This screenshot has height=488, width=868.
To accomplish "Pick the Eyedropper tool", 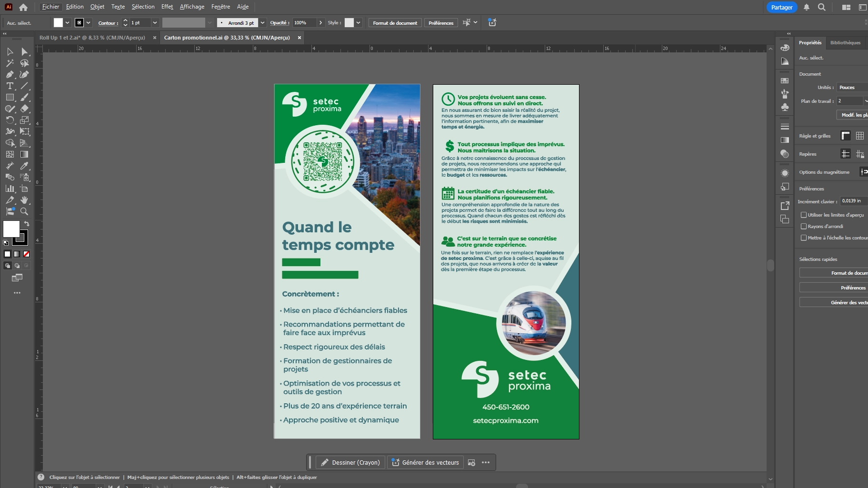I will pyautogui.click(x=24, y=166).
